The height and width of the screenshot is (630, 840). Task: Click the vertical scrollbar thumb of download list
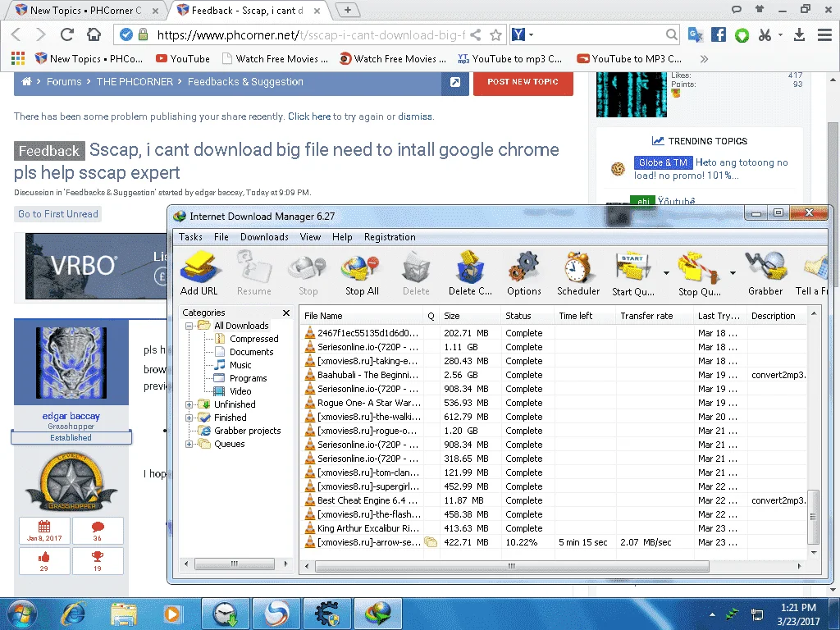pos(813,517)
